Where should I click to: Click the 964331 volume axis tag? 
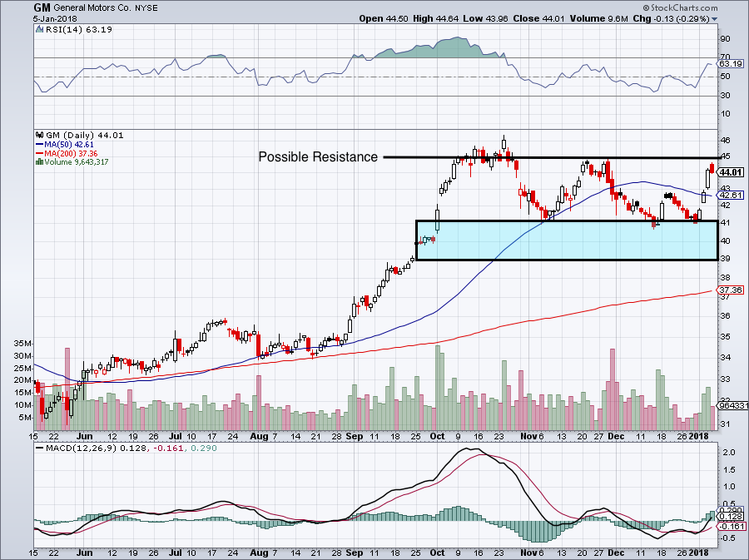[x=733, y=406]
